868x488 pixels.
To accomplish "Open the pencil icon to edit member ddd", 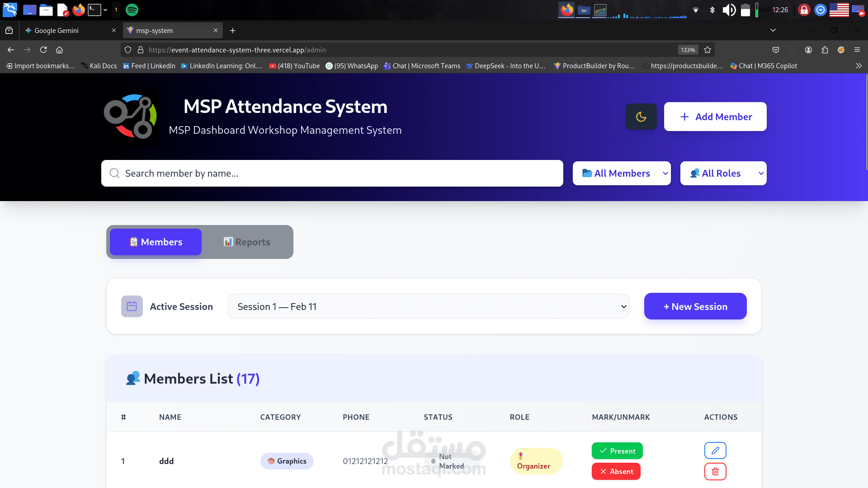I will point(715,450).
